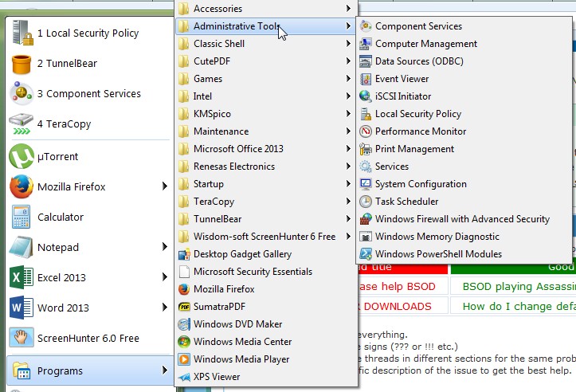Viewport: 576px width, 392px height.
Task: Launch Event Viewer icon
Action: [366, 79]
